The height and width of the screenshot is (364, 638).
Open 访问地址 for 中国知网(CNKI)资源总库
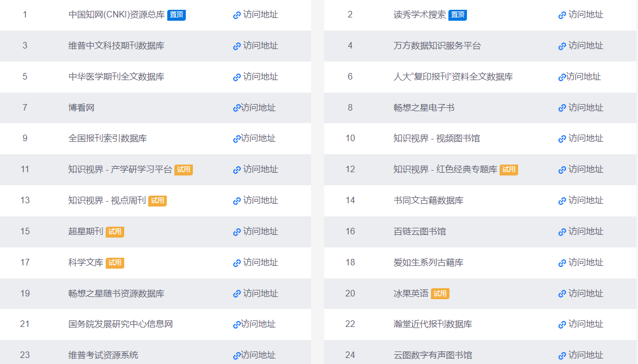tap(260, 15)
